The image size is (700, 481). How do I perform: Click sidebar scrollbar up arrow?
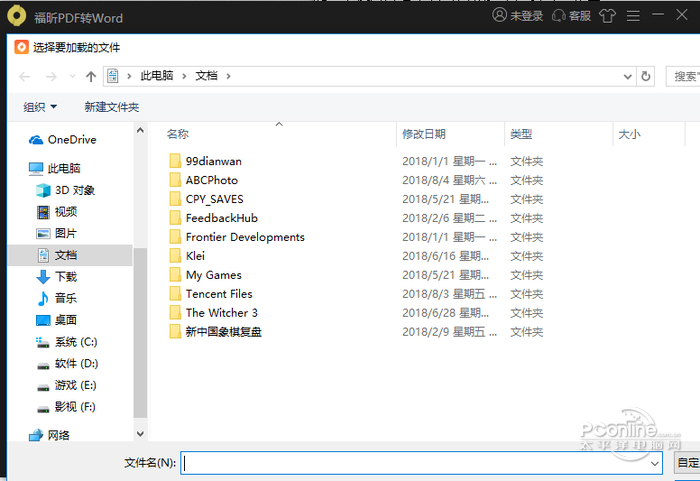click(x=140, y=130)
